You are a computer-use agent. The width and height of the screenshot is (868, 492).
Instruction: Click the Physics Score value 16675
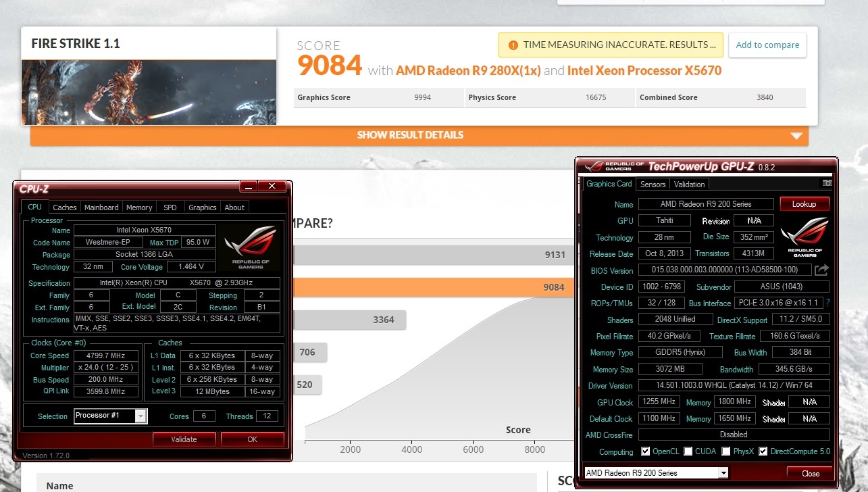coord(595,97)
